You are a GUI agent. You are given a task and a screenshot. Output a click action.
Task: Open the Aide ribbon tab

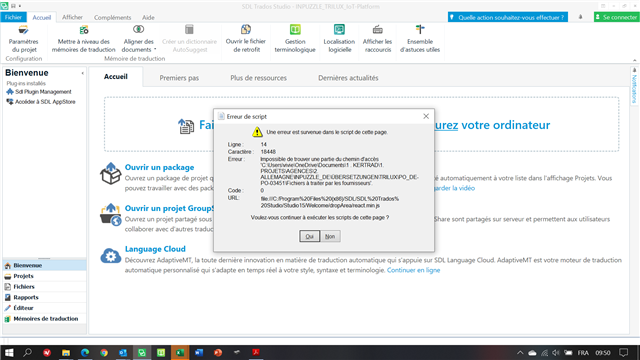pyautogui.click(x=148, y=17)
